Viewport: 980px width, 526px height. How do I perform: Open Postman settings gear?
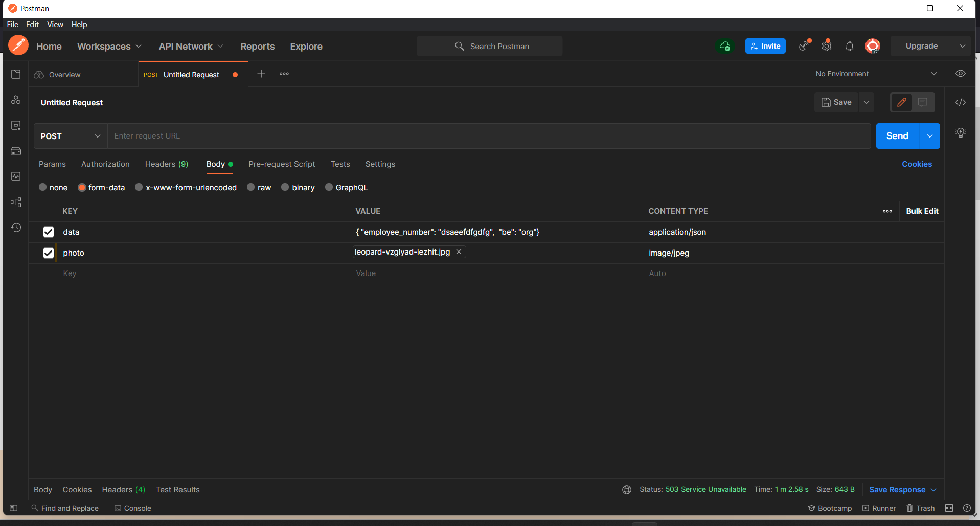[827, 46]
